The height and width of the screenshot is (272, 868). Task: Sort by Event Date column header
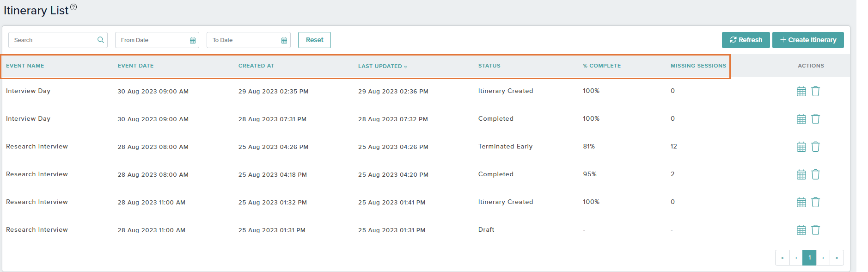[135, 66]
